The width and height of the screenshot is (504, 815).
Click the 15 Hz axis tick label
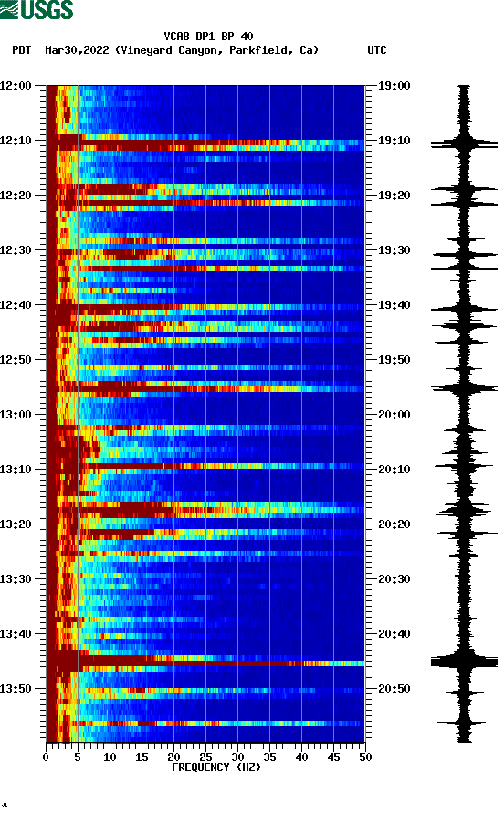[x=142, y=757]
